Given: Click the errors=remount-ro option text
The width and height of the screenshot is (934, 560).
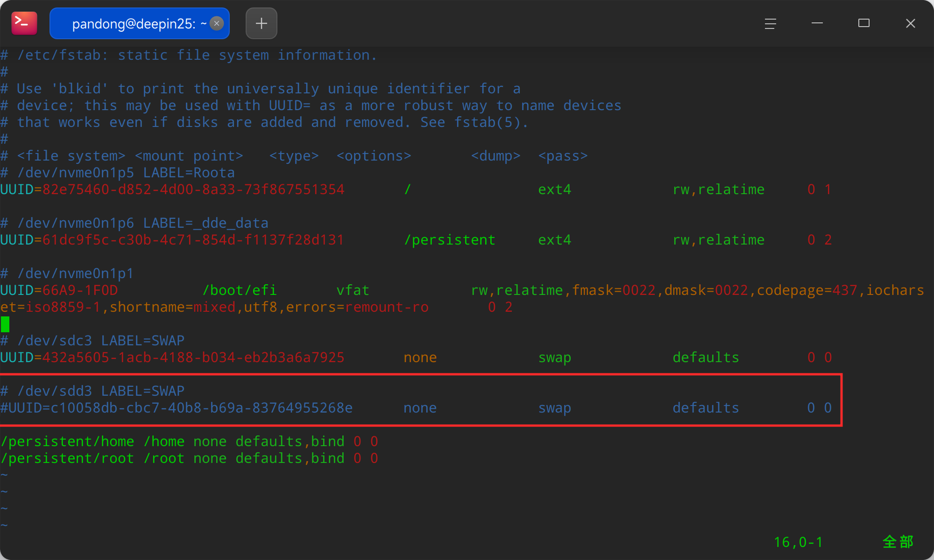Looking at the screenshot, I should click(x=357, y=307).
